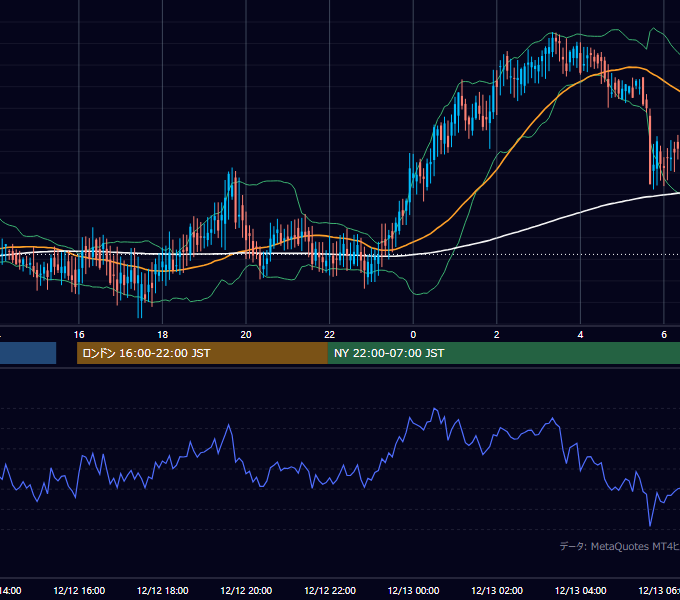Click the hour label 6 under price chart
This screenshot has height=600, width=680.
[x=664, y=335]
